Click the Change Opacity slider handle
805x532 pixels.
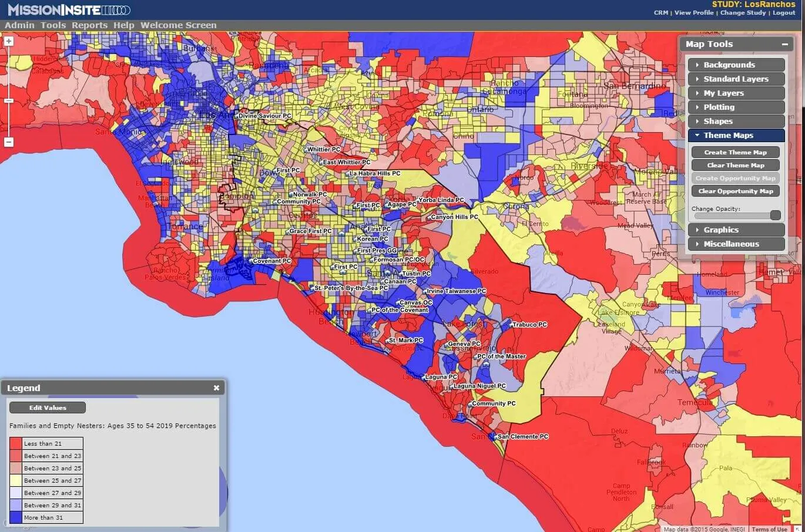point(775,216)
